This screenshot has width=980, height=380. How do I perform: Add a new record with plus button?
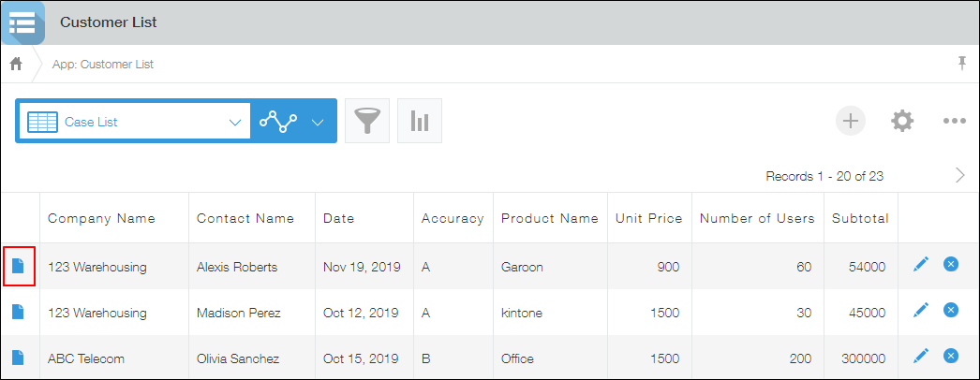point(851,121)
